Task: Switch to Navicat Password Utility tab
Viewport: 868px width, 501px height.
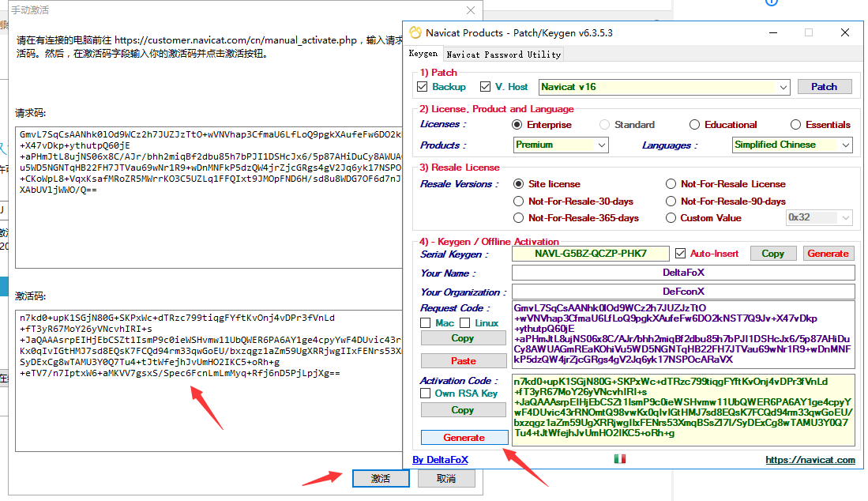Action: point(503,55)
